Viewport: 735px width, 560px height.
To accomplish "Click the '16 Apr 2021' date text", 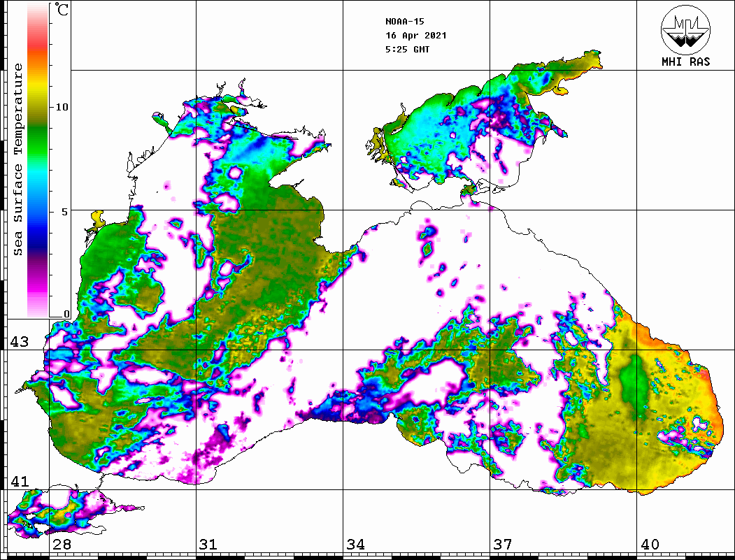I will click(x=416, y=36).
